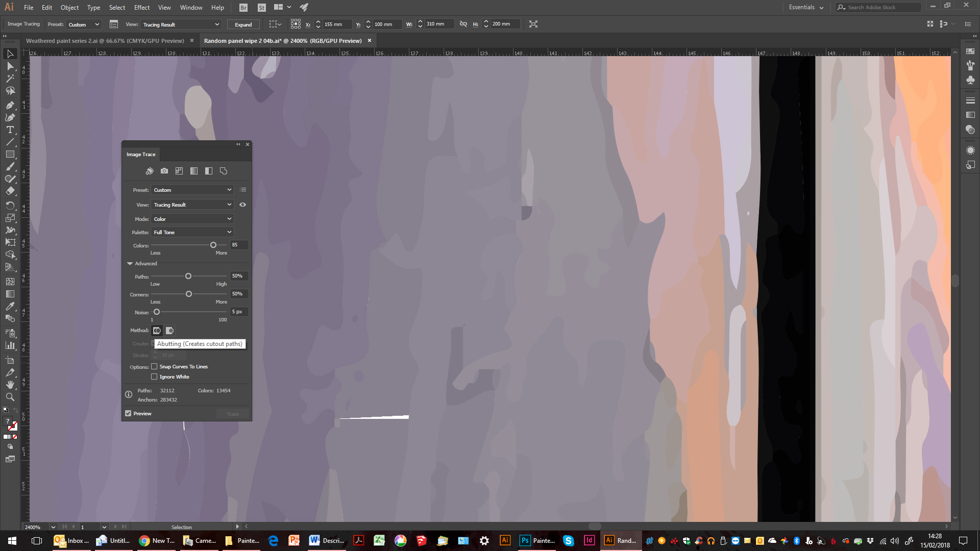Open Chrome New Tab taskbar item
This screenshot has width=980, height=551.
click(157, 541)
